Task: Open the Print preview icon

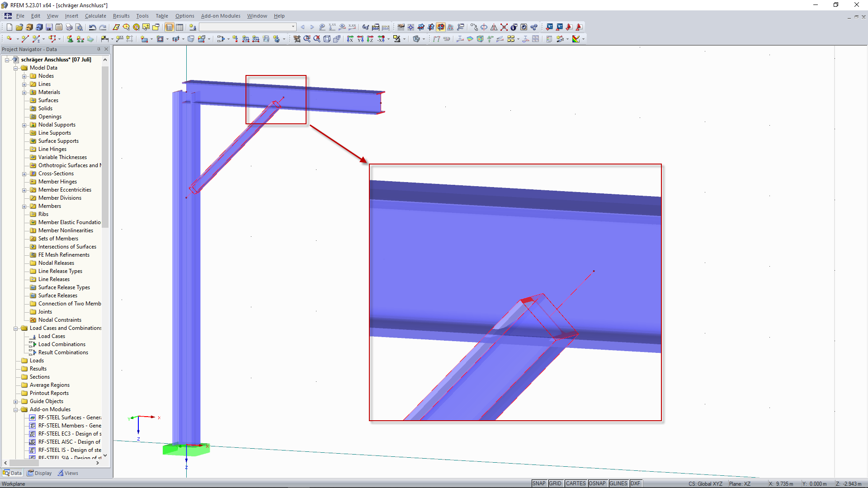Action: coord(79,27)
